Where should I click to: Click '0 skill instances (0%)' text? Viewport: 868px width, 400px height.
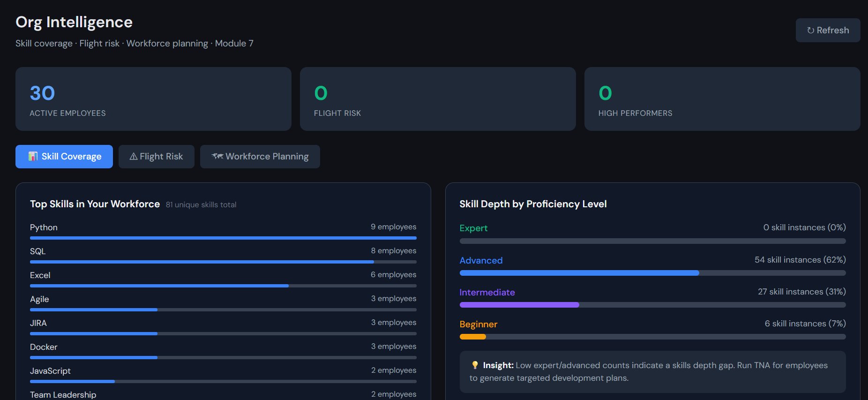[x=805, y=227]
